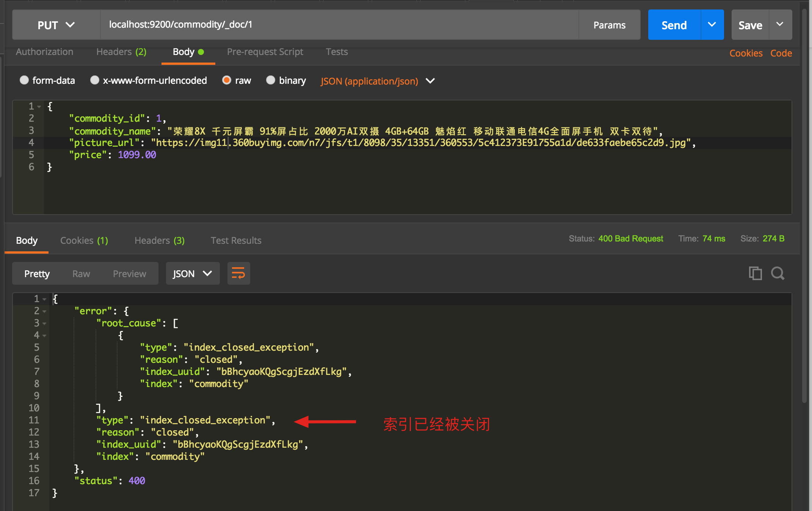Click the response time value 74 ms

click(714, 239)
